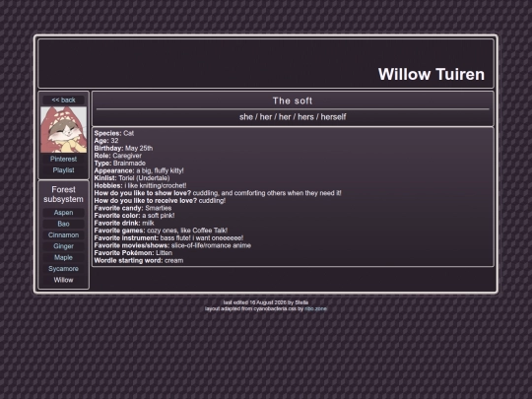Click the 'Appearance: a big, fluffy kitty!' line

click(x=139, y=170)
